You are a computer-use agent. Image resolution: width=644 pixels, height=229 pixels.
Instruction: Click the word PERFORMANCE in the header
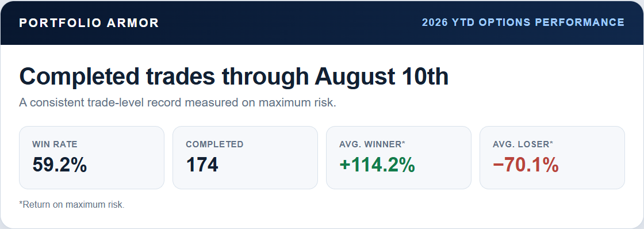(580, 22)
